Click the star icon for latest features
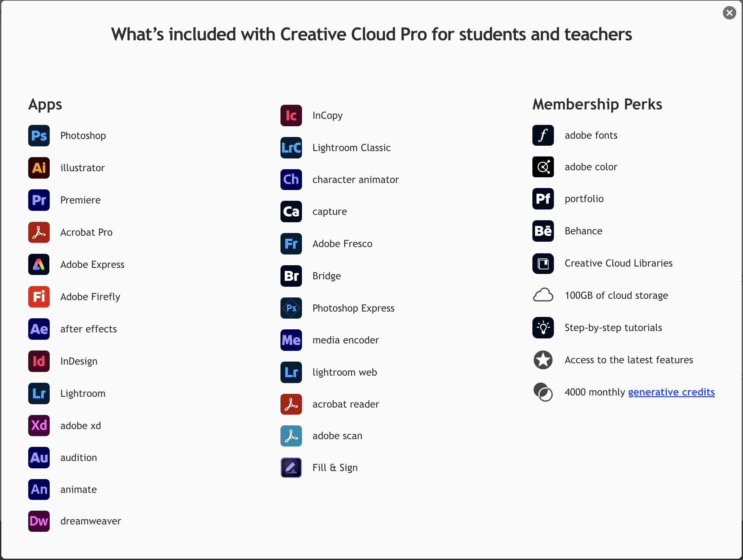 (x=543, y=360)
